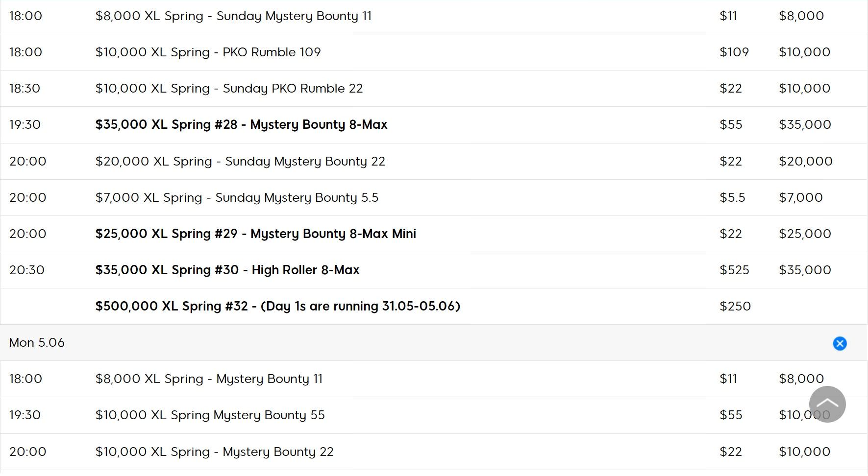This screenshot has width=868, height=476.
Task: Select $35,000 XL Spring #30 High Roller 8-Max
Action: [227, 270]
